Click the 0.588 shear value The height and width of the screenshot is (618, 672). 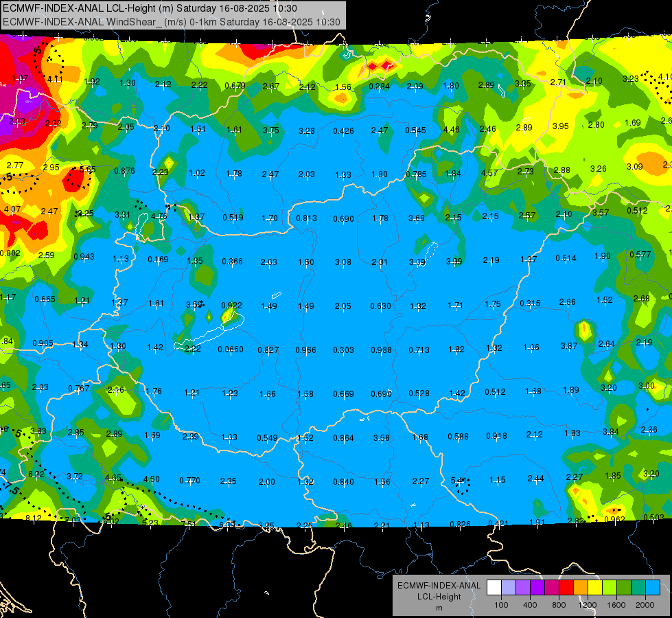click(458, 437)
